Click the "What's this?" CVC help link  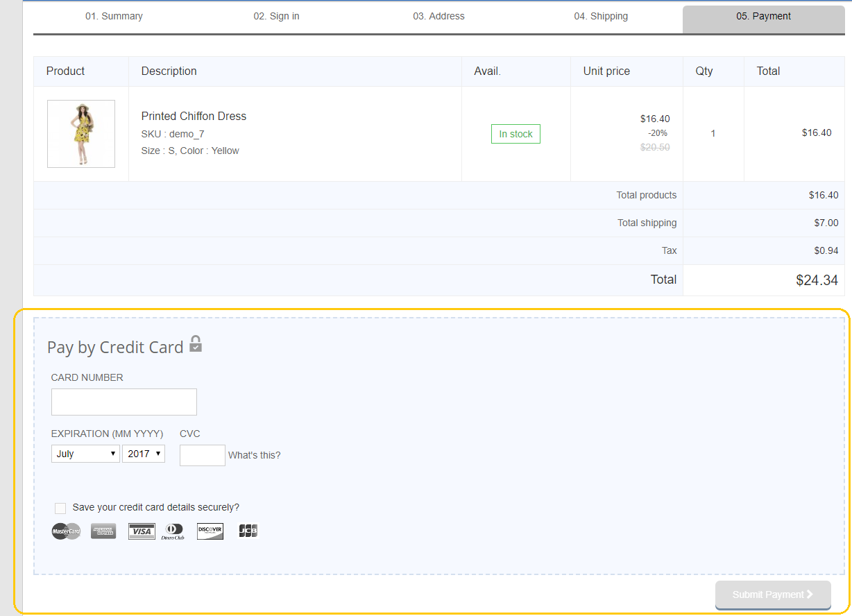(255, 455)
